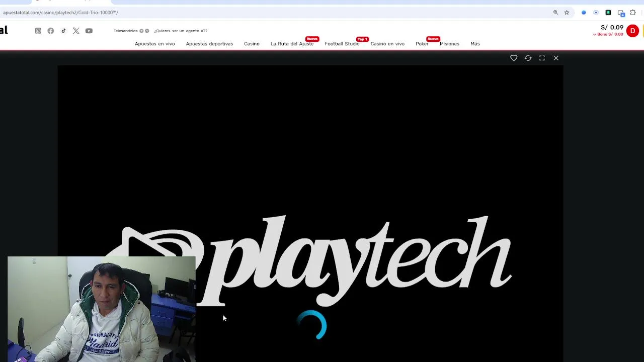Click the zoom magnifier icon in address bar
Image resolution: width=644 pixels, height=362 pixels.
click(x=555, y=13)
